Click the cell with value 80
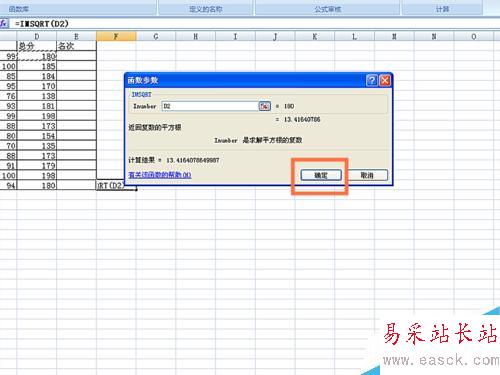Viewport: 500px width, 375px height. tap(8, 136)
